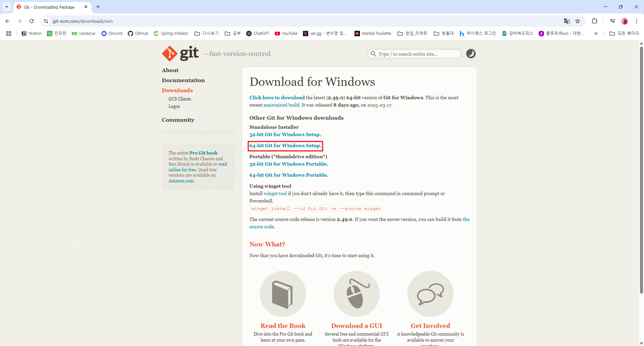This screenshot has width=644, height=346.
Task: Open the 플로우(flow) bookmark
Action: (561, 34)
